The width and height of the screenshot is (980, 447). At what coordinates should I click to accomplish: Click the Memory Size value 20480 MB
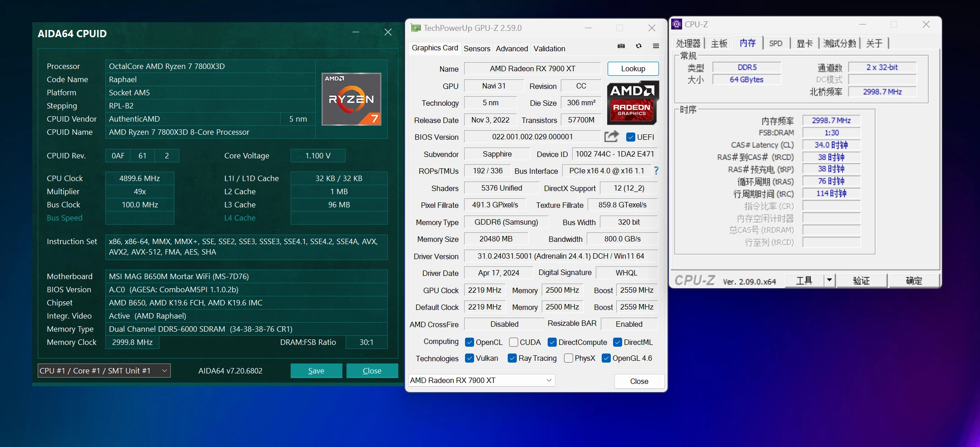pos(496,239)
